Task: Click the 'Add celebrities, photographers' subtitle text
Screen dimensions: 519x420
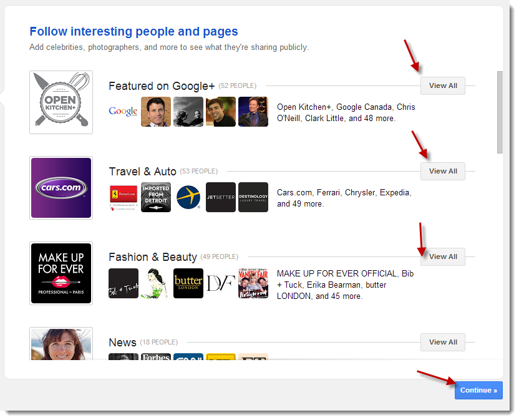Action: (x=169, y=47)
